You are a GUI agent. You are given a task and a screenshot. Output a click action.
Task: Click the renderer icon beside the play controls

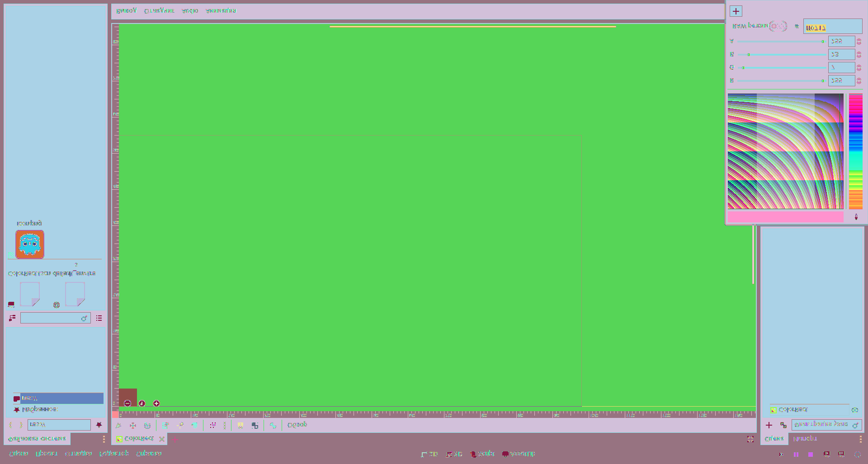click(857, 454)
